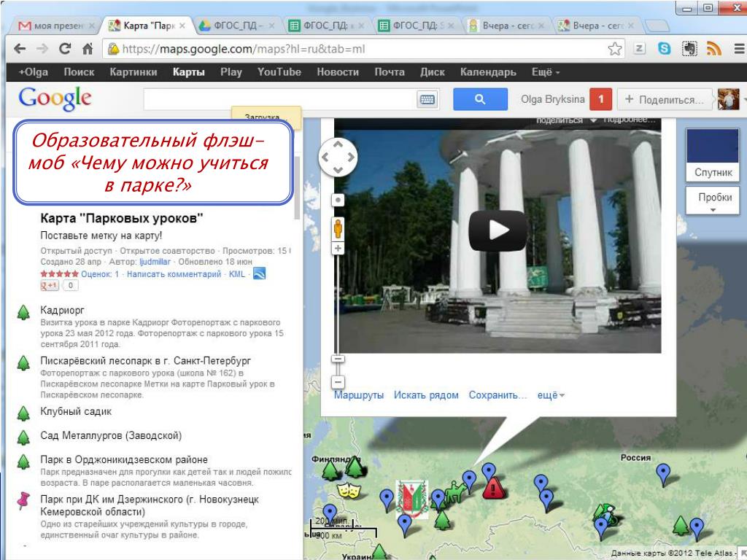The image size is (747, 560).
Task: Click the Написать комментарий link
Action: [x=174, y=274]
